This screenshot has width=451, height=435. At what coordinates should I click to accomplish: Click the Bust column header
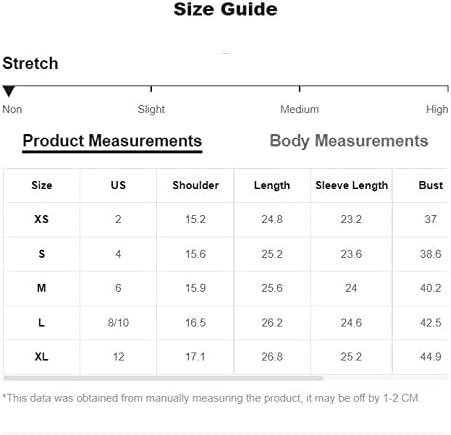pyautogui.click(x=431, y=185)
